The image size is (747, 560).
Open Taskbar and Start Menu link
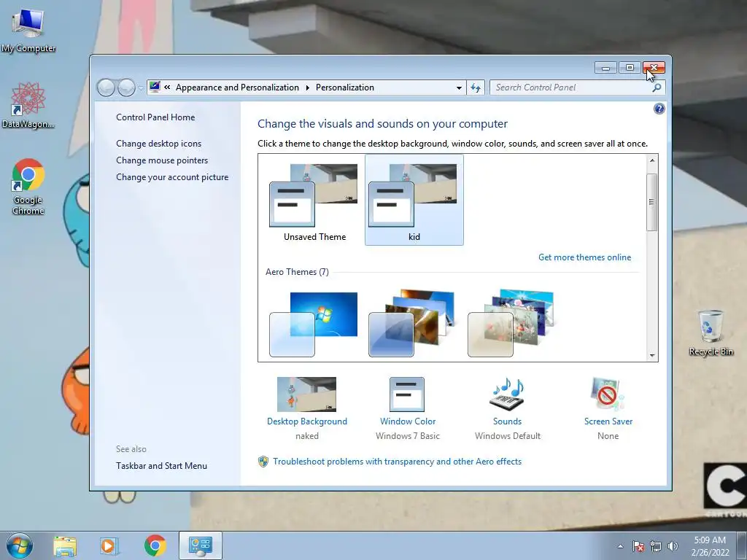(x=161, y=466)
